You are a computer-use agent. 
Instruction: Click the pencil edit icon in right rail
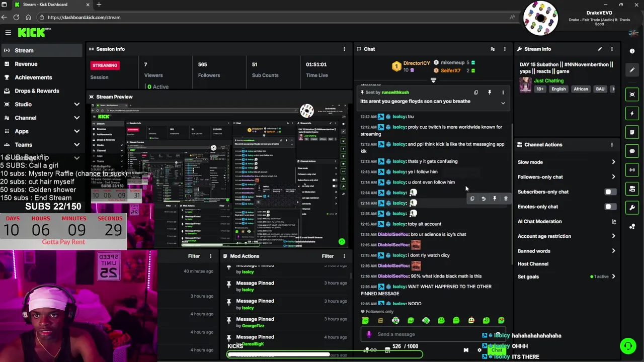(x=632, y=70)
